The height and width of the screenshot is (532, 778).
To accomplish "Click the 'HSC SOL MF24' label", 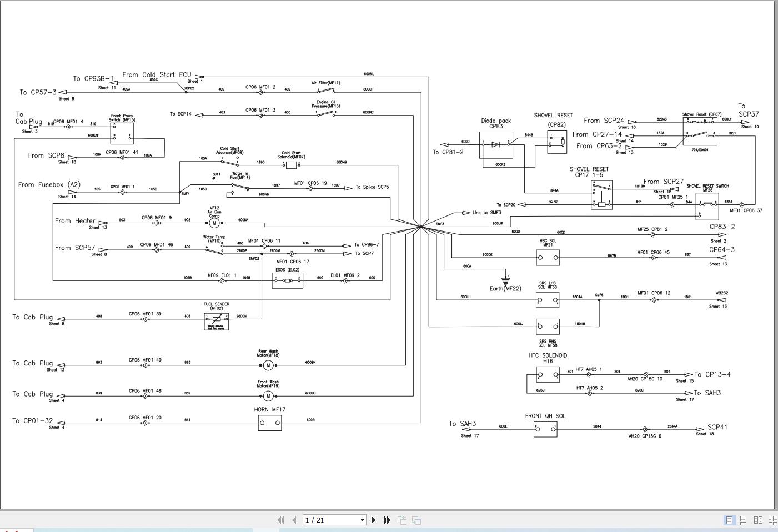I will [548, 243].
